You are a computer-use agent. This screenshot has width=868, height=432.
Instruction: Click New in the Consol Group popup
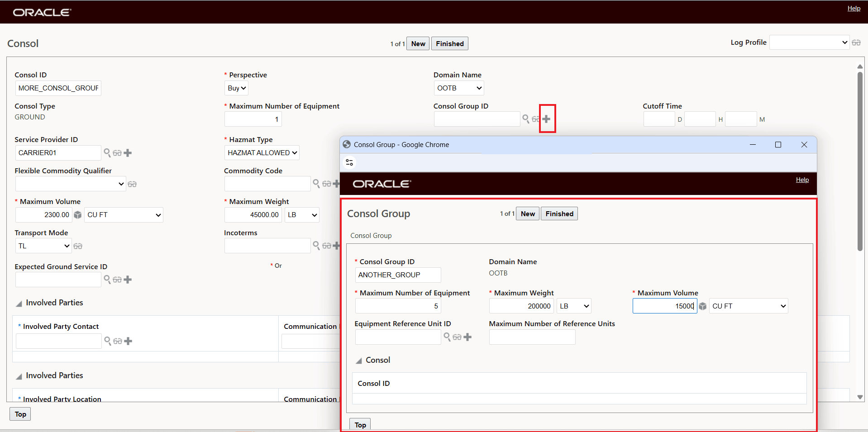(x=527, y=213)
